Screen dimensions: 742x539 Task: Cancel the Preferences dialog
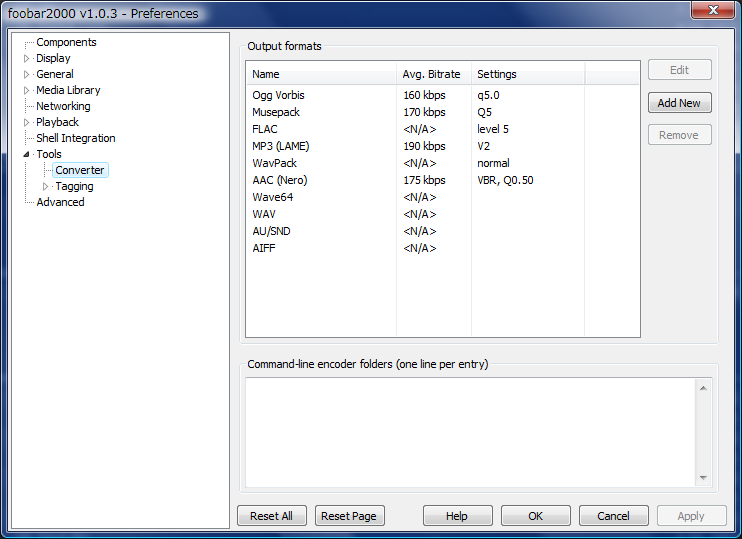click(613, 516)
